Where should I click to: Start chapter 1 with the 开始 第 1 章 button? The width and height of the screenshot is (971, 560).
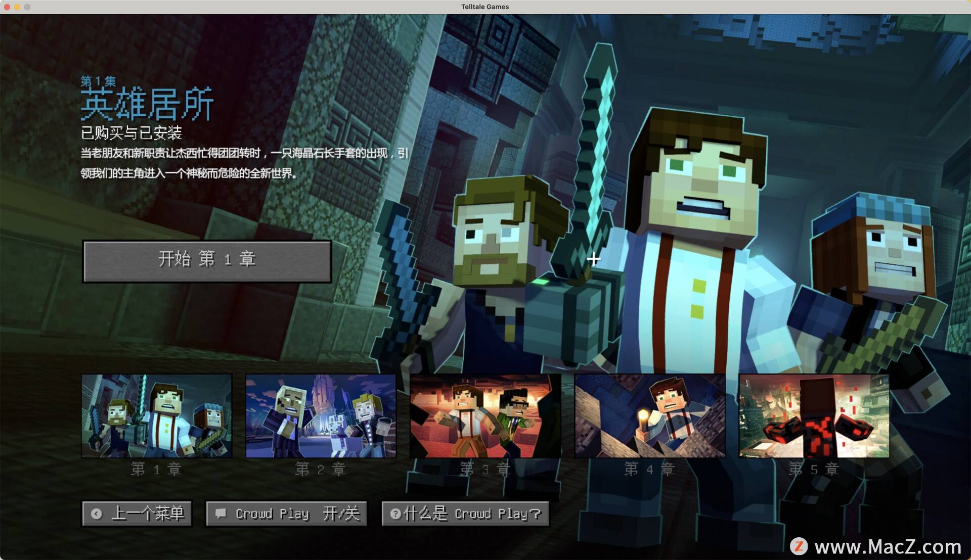pos(207,261)
